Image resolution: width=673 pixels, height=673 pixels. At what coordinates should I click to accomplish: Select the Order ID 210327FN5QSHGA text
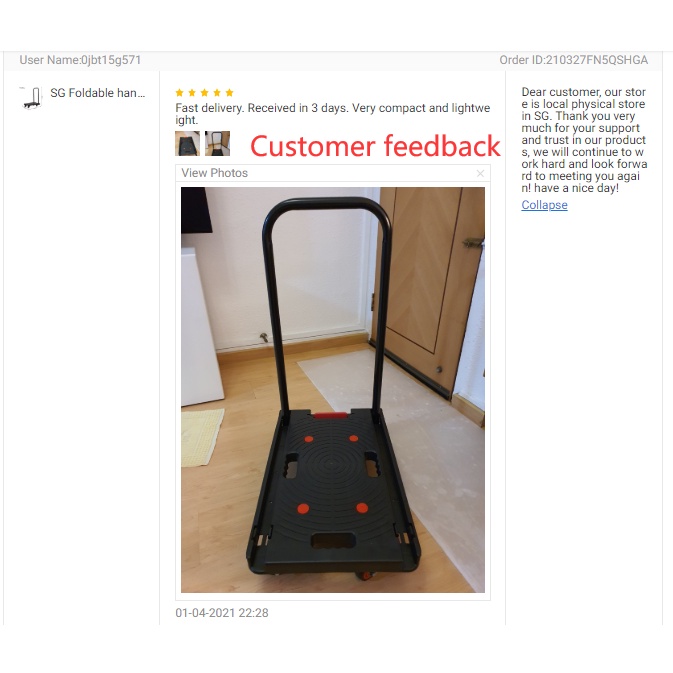pos(573,60)
